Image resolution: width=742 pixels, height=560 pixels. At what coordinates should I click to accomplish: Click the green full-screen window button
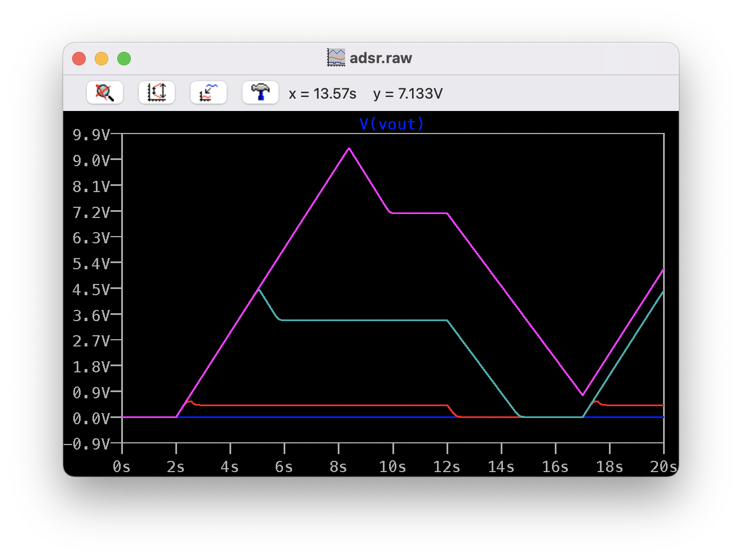pos(124,59)
